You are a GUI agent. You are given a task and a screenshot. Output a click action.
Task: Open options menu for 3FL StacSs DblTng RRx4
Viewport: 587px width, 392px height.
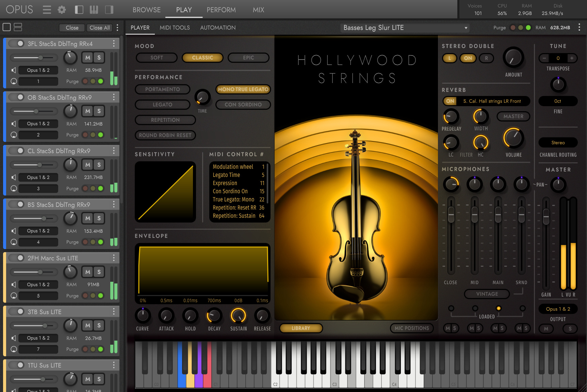pos(114,44)
